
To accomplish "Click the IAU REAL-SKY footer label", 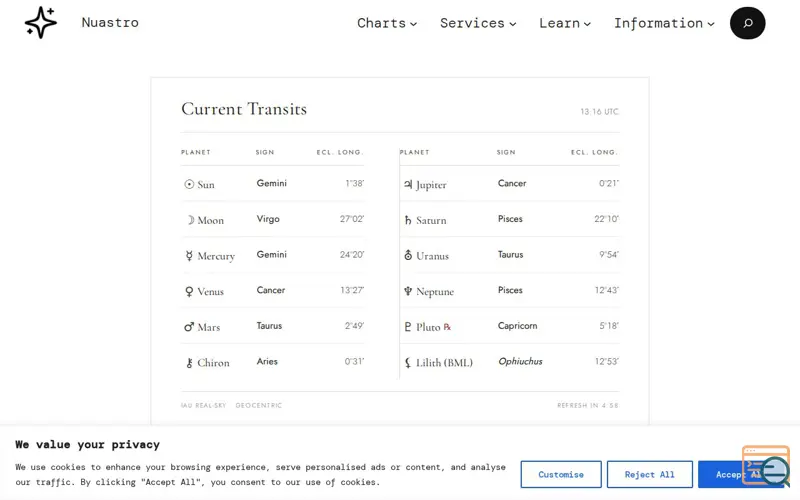I will coord(203,405).
